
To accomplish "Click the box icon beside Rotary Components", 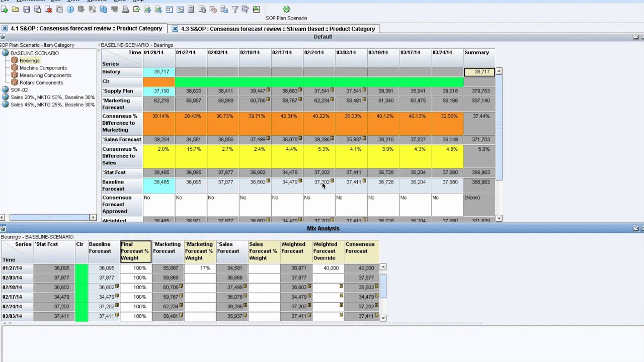I will (15, 82).
